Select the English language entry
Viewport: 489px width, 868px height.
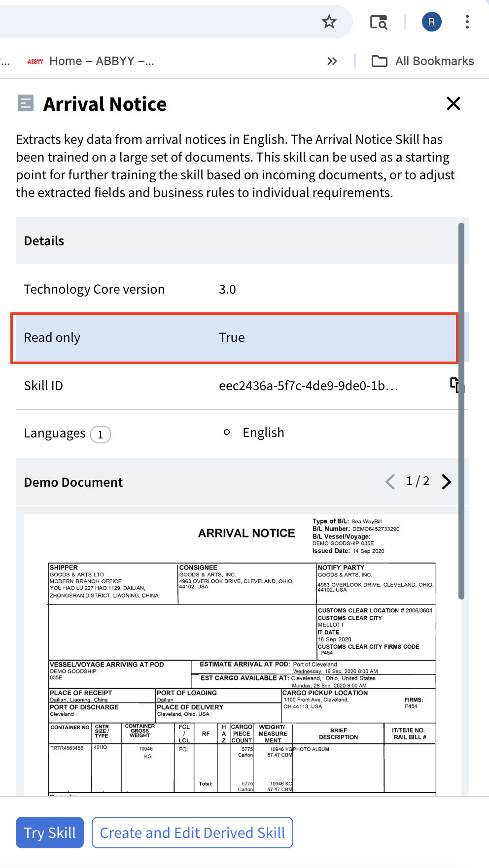click(x=263, y=433)
